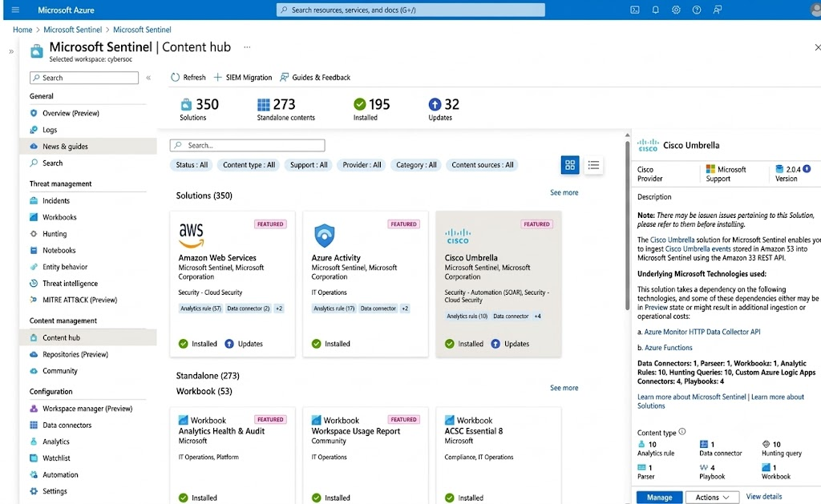Focus the content hub Search field
The image size is (821, 504).
247,145
